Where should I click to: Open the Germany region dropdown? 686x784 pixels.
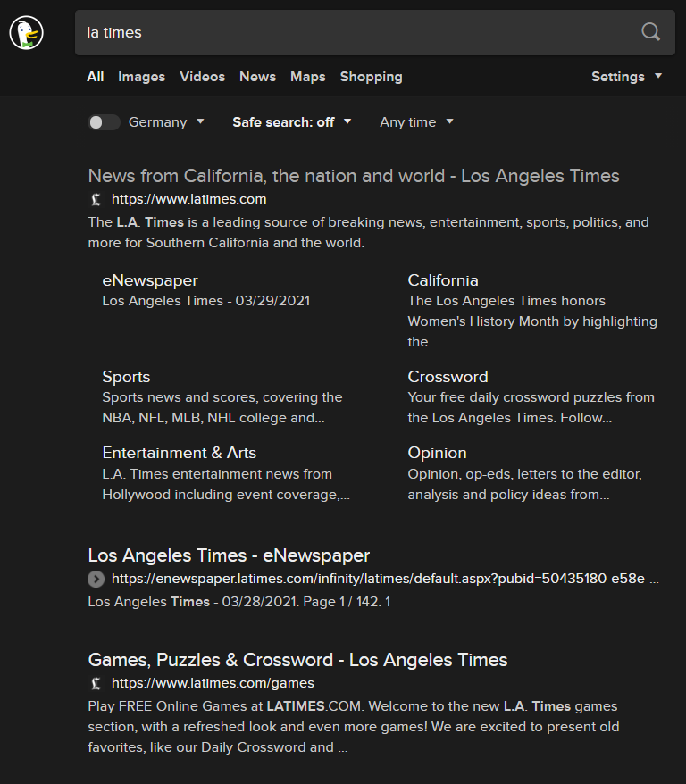[166, 122]
